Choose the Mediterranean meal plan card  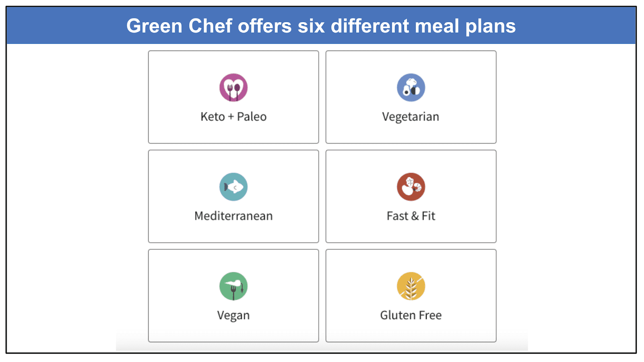pyautogui.click(x=233, y=196)
